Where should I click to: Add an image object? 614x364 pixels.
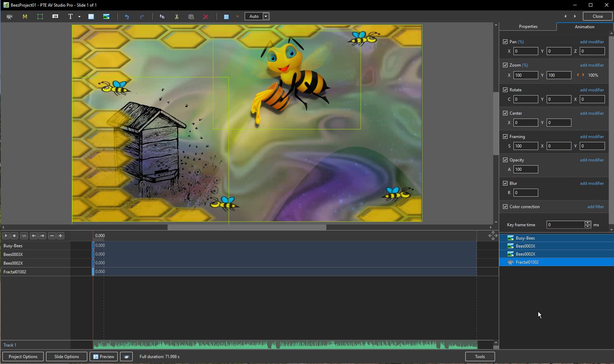[x=106, y=16]
